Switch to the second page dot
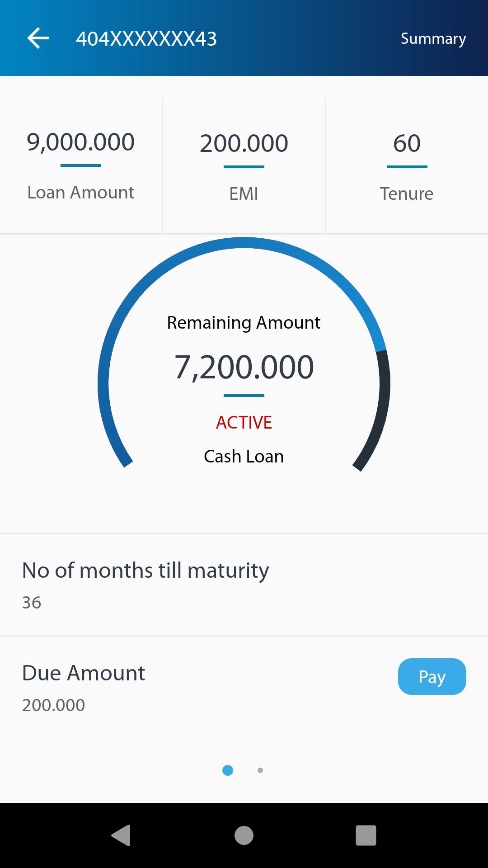Viewport: 488px width, 868px height. 260,770
